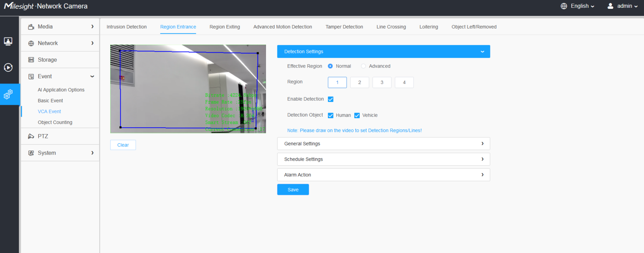Open the English language dropdown

[x=583, y=6]
